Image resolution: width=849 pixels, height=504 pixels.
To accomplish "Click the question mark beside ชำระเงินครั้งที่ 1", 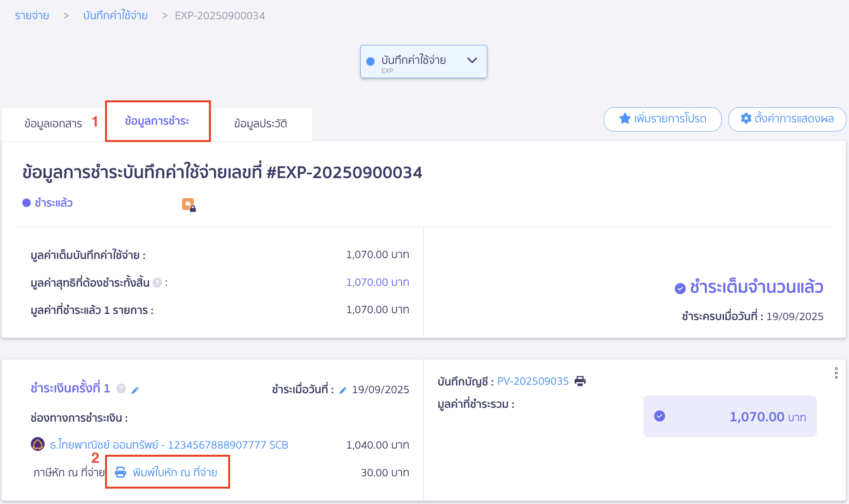I will (121, 389).
